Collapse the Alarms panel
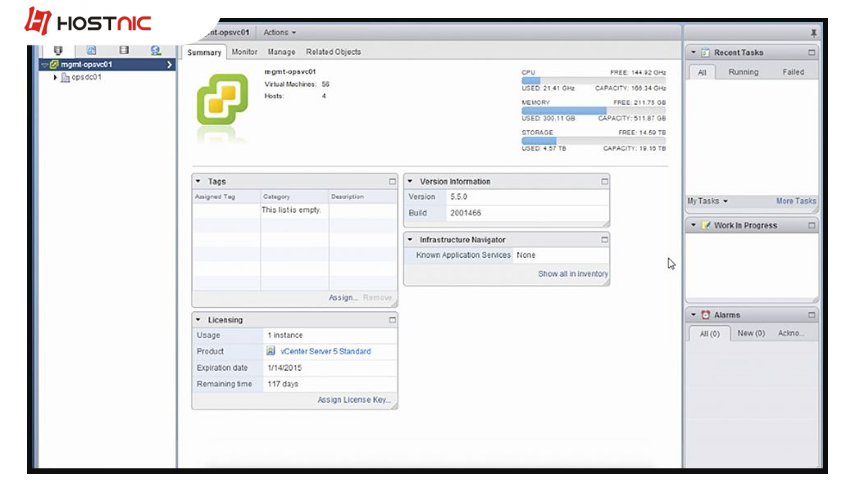 tap(693, 315)
